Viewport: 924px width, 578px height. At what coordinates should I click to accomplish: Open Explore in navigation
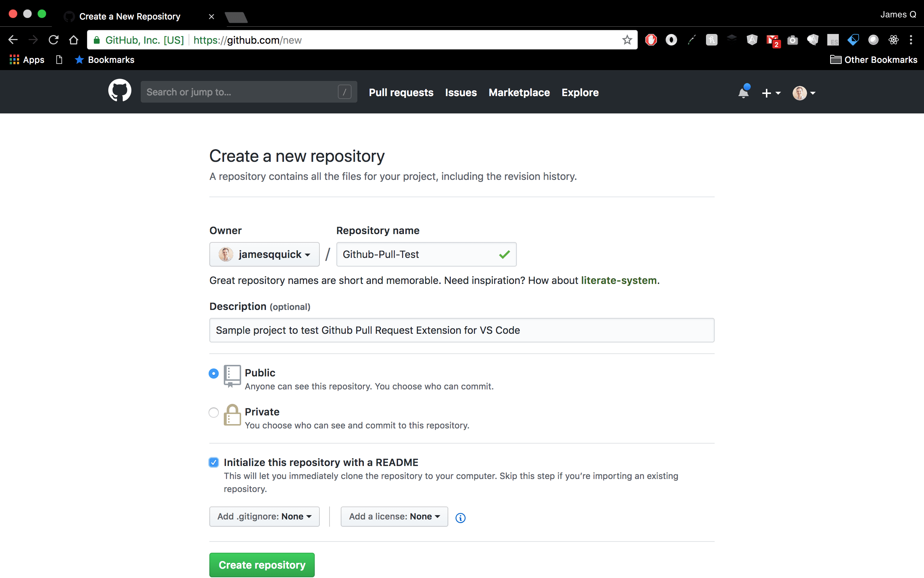[x=580, y=92]
